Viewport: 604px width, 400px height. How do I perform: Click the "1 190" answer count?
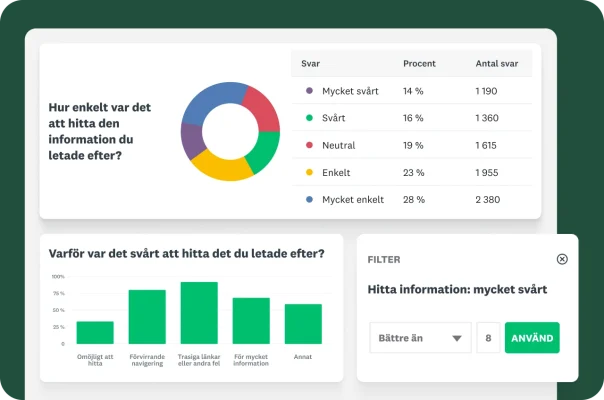click(486, 91)
